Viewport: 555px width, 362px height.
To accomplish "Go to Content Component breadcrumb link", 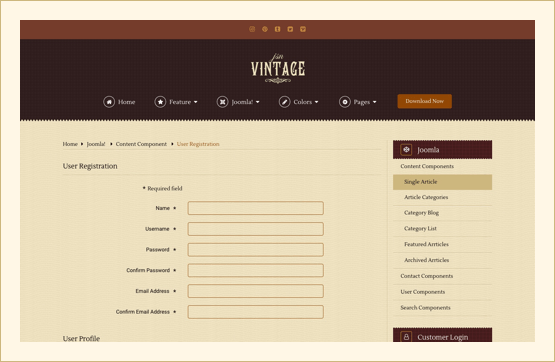I will point(141,144).
